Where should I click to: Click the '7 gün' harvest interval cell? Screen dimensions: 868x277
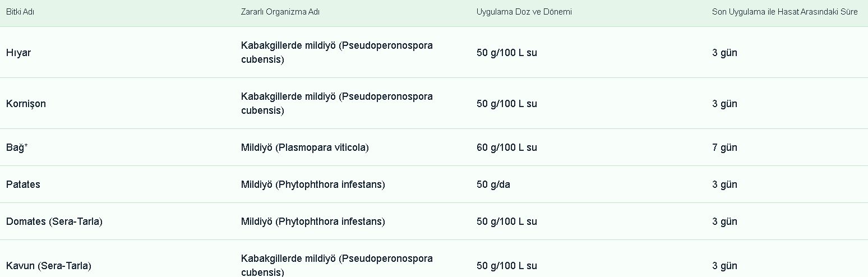click(x=724, y=147)
